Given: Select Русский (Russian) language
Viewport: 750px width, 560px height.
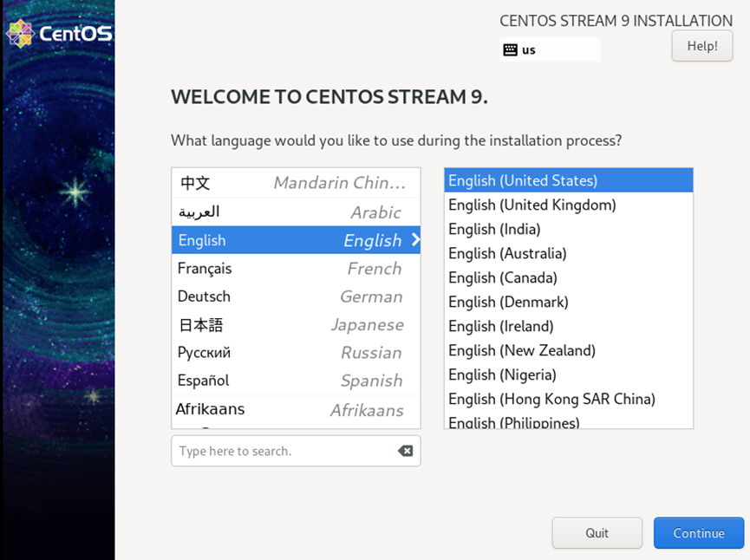Looking at the screenshot, I should tap(296, 353).
